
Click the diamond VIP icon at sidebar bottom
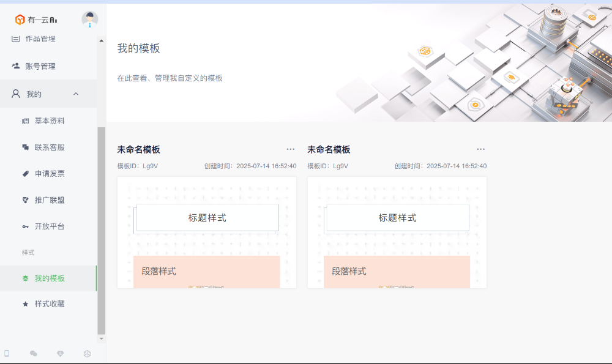tap(60, 354)
